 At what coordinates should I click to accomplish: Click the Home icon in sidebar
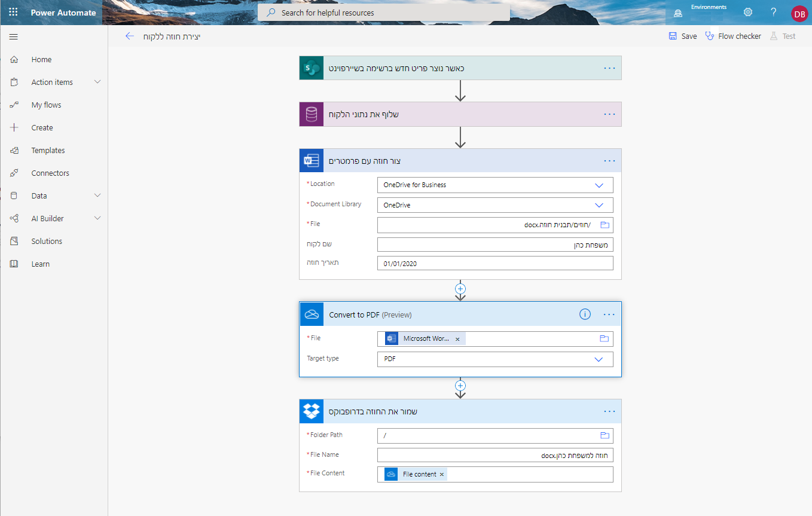coord(14,59)
